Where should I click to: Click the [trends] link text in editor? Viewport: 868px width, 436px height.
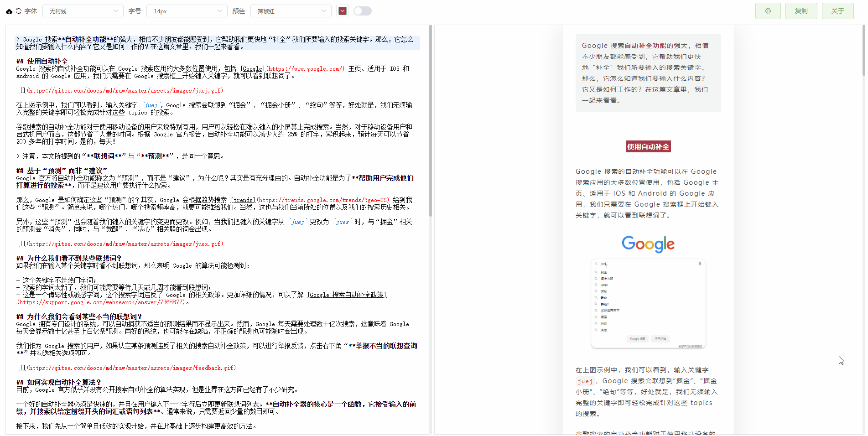point(243,200)
